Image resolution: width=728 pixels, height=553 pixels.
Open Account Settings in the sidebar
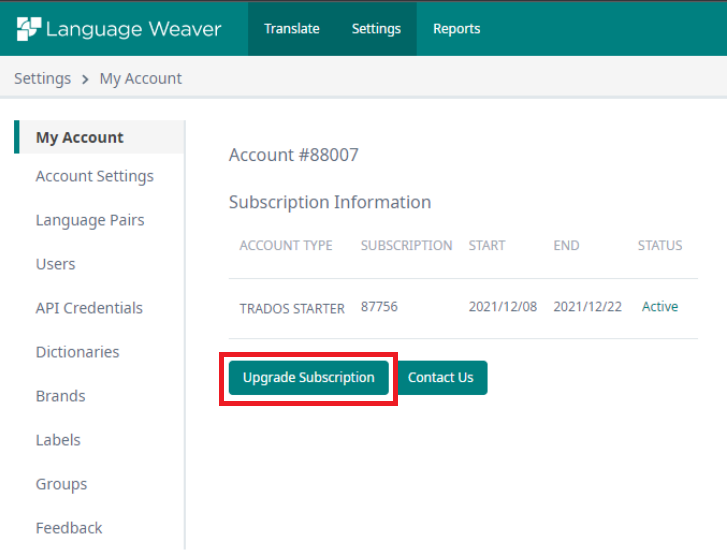click(x=94, y=176)
